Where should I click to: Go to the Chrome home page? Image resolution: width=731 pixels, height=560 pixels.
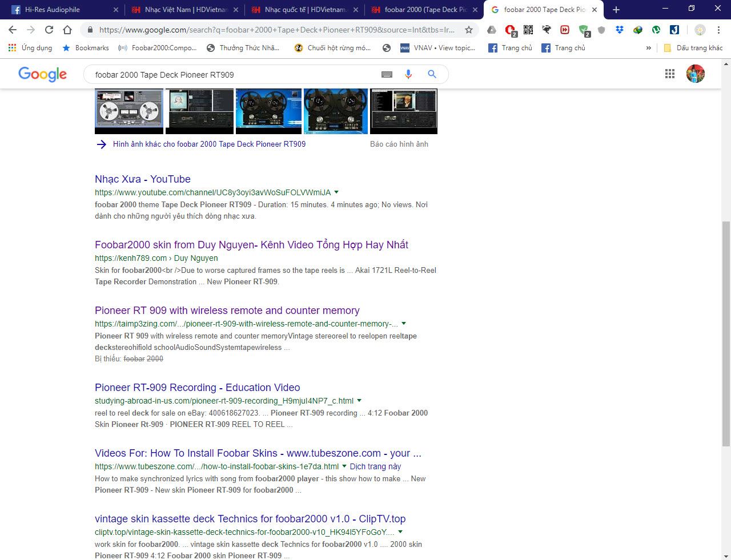[67, 30]
